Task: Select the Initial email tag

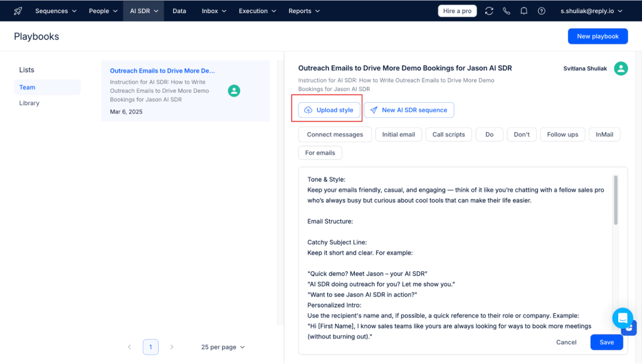Action: tap(398, 135)
